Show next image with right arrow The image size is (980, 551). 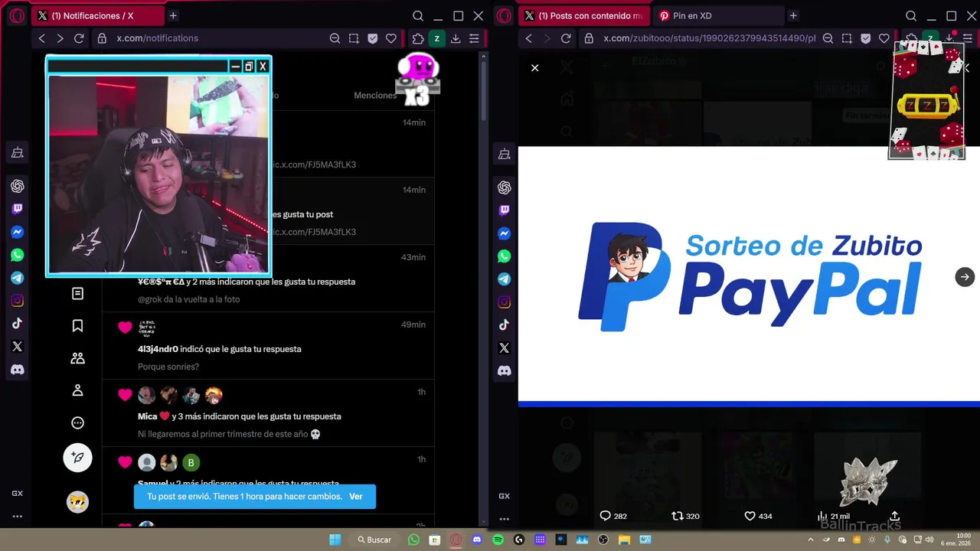(965, 277)
